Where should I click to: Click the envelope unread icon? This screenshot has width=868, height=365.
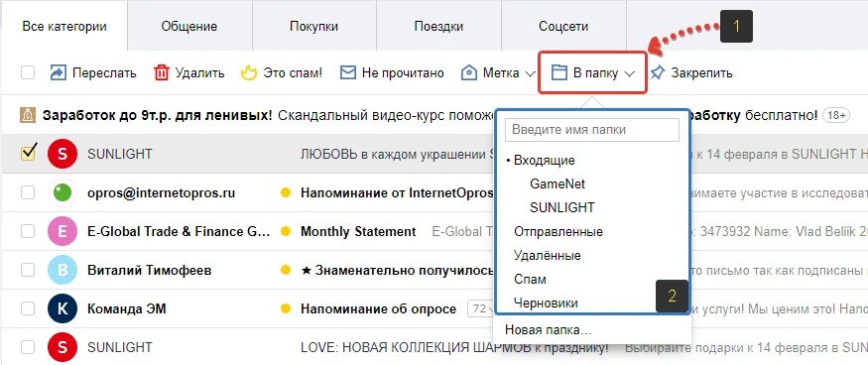(347, 72)
